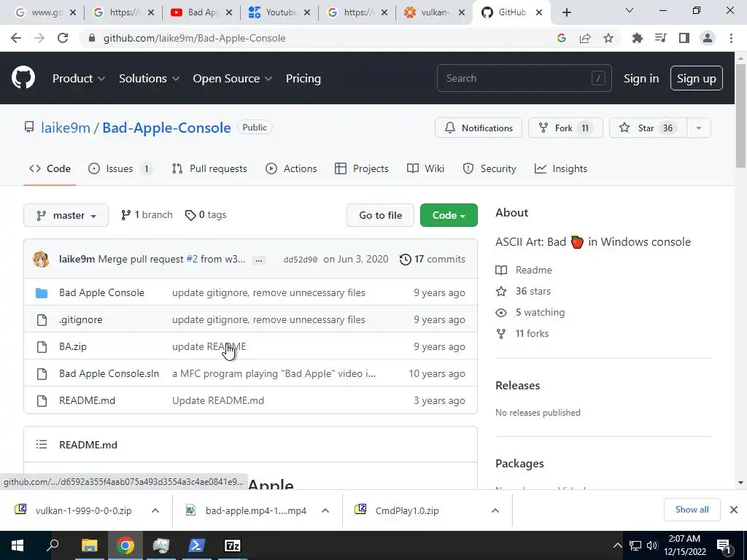Open the Insights tab

(x=561, y=168)
